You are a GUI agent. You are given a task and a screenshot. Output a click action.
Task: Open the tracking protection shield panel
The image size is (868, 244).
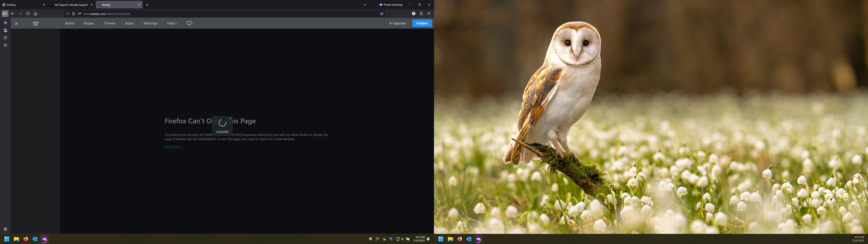(67, 14)
